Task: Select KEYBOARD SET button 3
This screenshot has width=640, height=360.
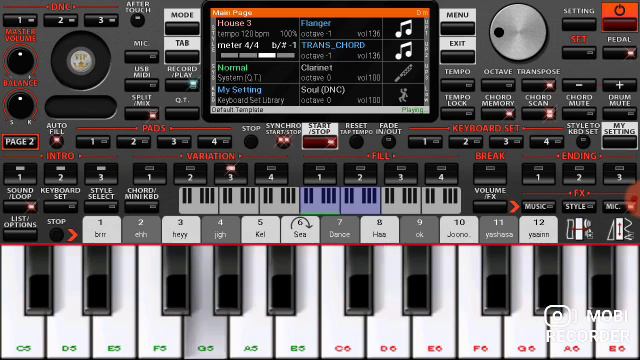Action: point(506,142)
